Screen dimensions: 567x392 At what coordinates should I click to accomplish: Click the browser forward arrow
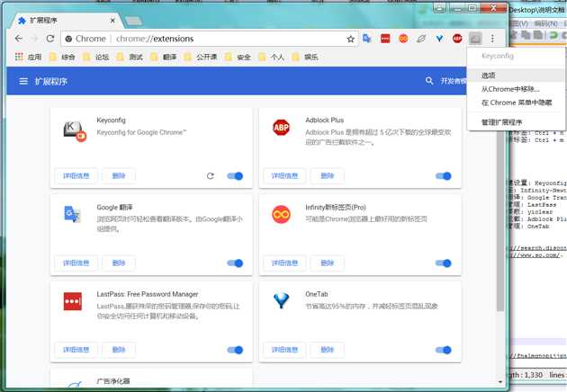pyautogui.click(x=34, y=39)
